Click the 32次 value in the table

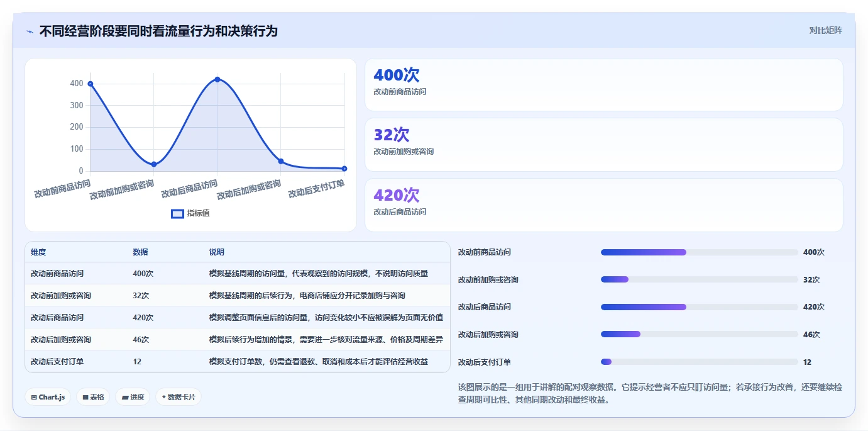(141, 296)
